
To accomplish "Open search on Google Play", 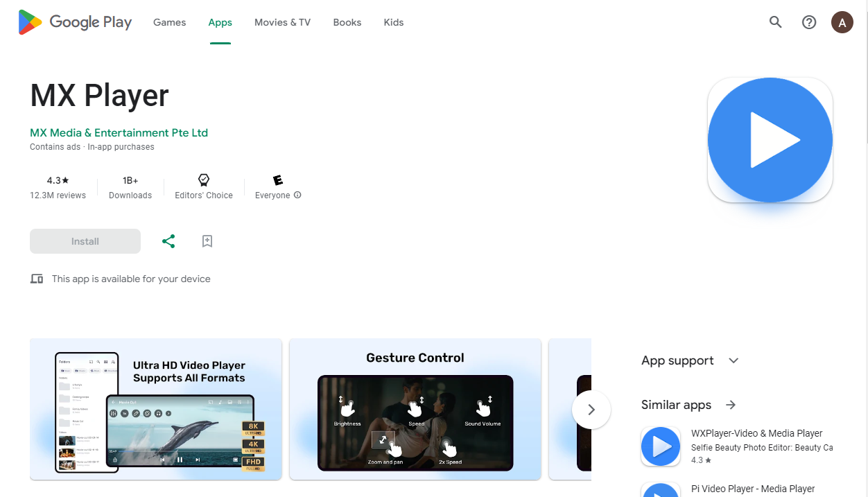I will tap(775, 21).
